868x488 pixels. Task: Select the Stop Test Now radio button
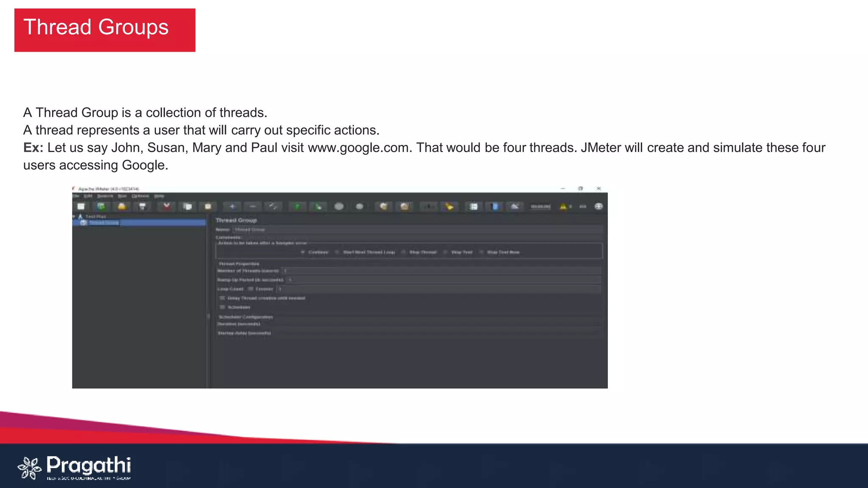pyautogui.click(x=481, y=252)
